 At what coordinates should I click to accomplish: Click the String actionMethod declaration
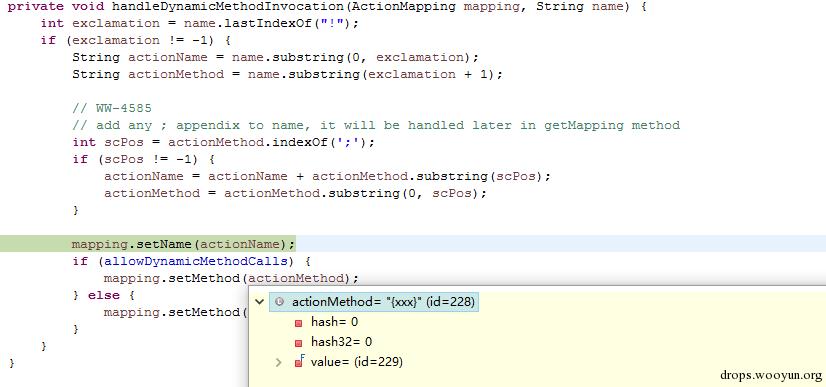tap(288, 74)
